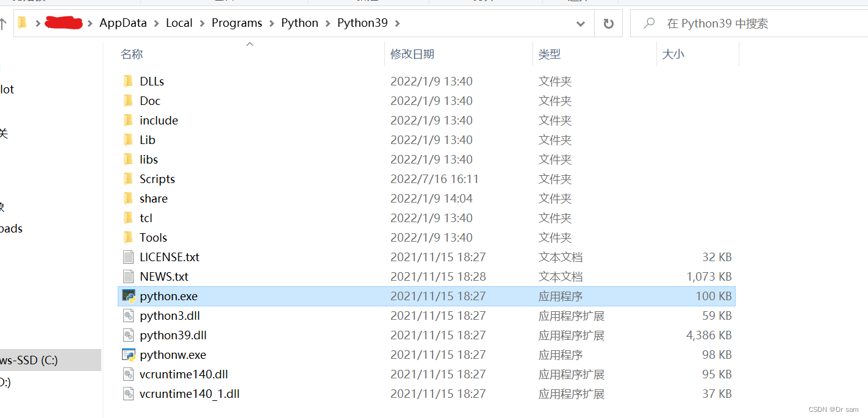Image resolution: width=868 pixels, height=418 pixels.
Task: Select the python.exe file name
Action: pyautogui.click(x=168, y=296)
